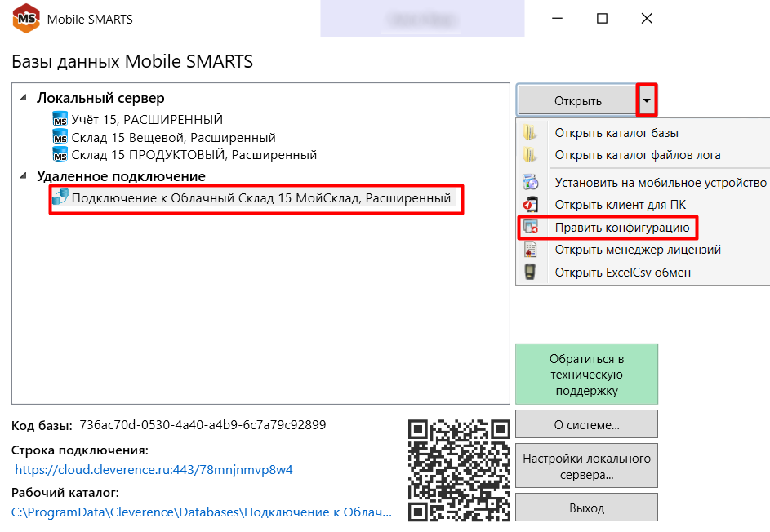Minimize the Mobile SMARTS window
Image resolution: width=770 pixels, height=532 pixels.
coord(557,19)
